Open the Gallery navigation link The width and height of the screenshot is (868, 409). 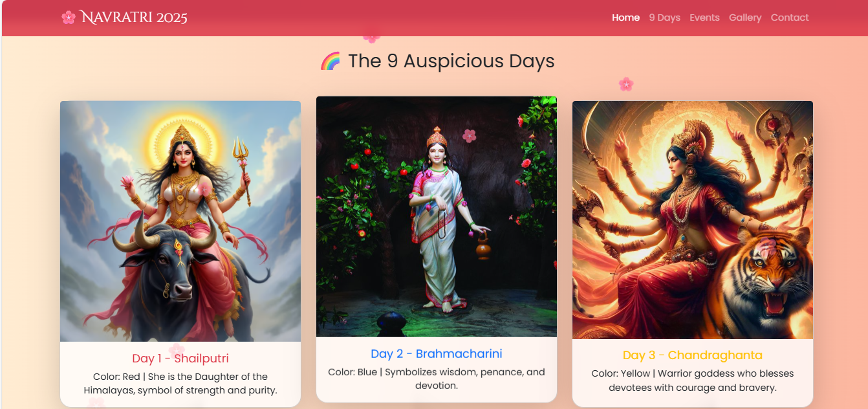click(745, 17)
